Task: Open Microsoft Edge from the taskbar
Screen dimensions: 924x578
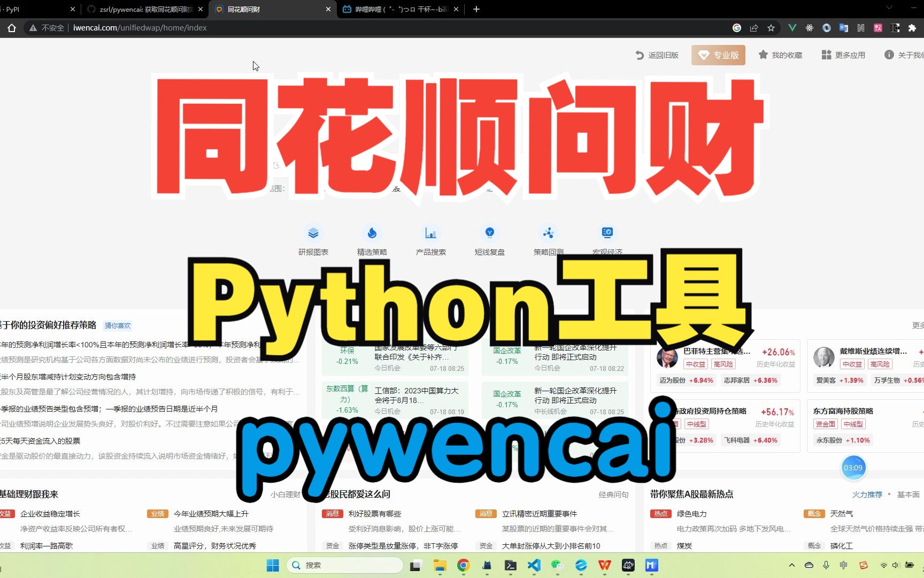Action: point(581,565)
